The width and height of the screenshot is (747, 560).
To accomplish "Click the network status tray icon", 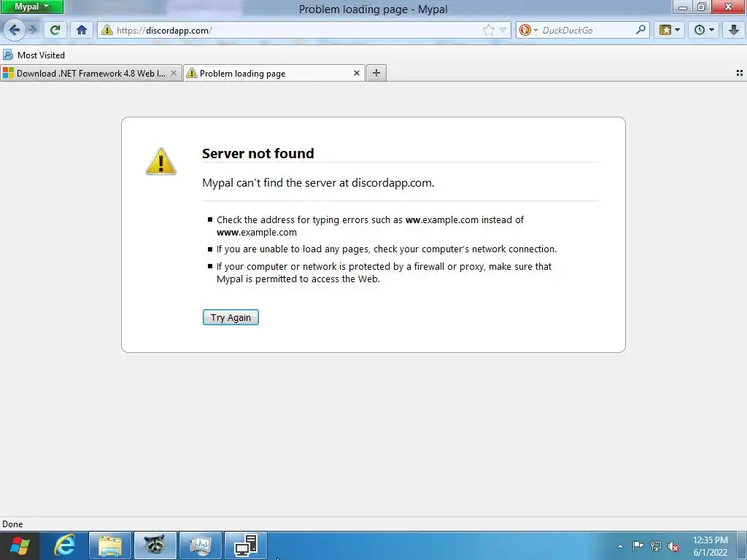I will 656,546.
